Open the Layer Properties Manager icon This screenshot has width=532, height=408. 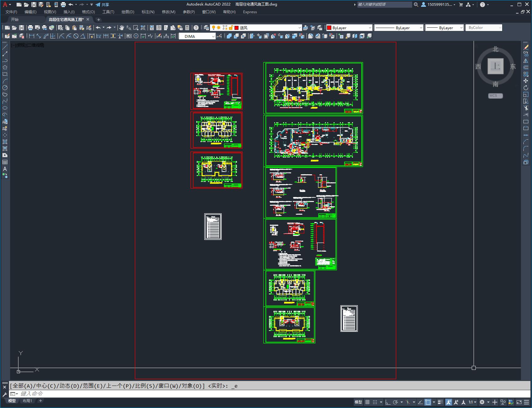[x=207, y=28]
